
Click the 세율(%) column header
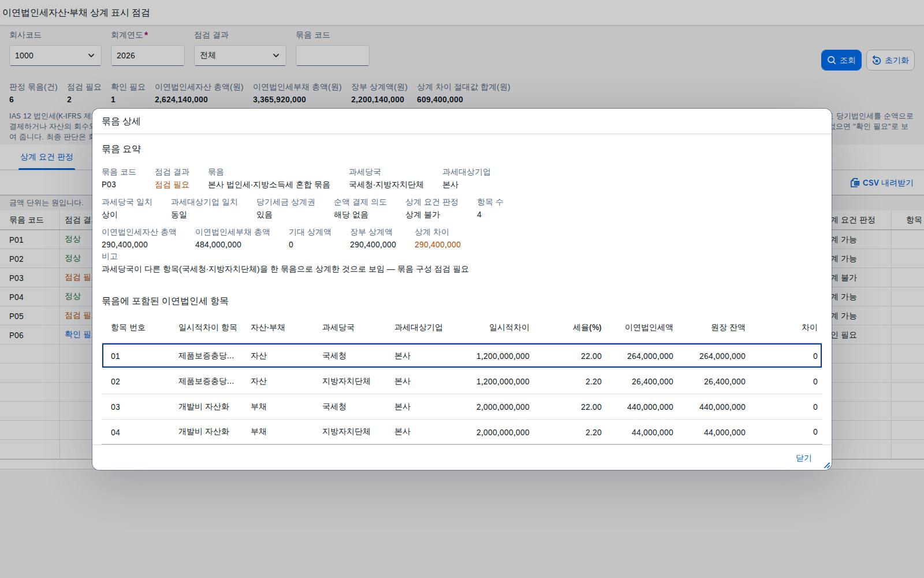coord(587,328)
